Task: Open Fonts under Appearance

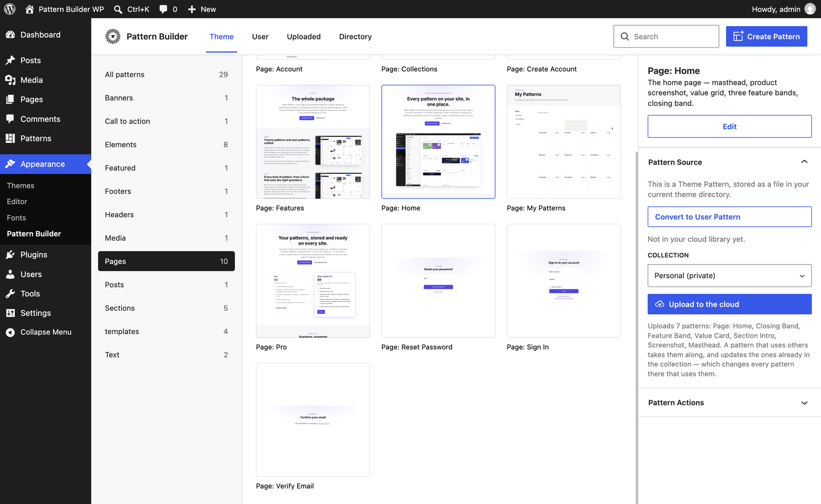Action: [16, 218]
